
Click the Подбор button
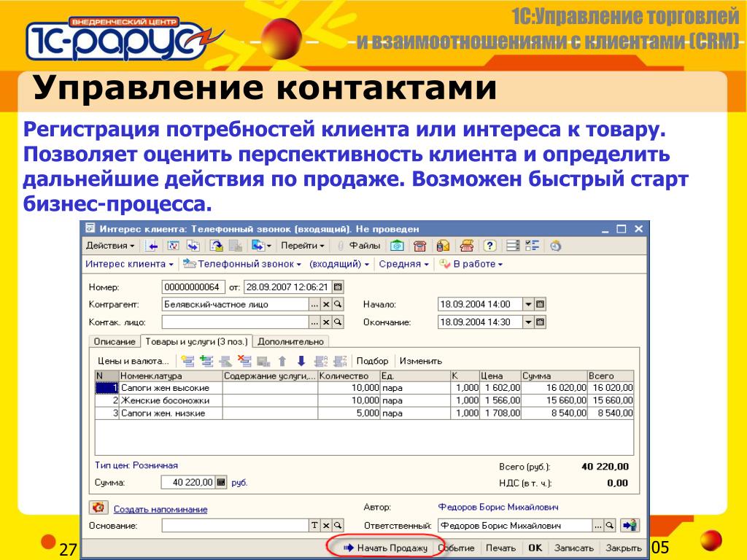click(x=372, y=361)
